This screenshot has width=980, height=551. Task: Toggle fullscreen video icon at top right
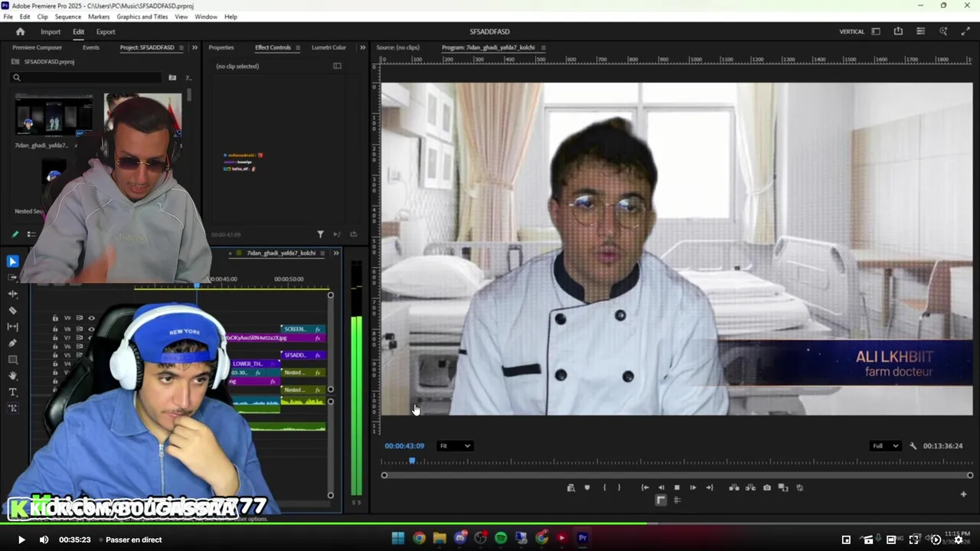pos(965,31)
